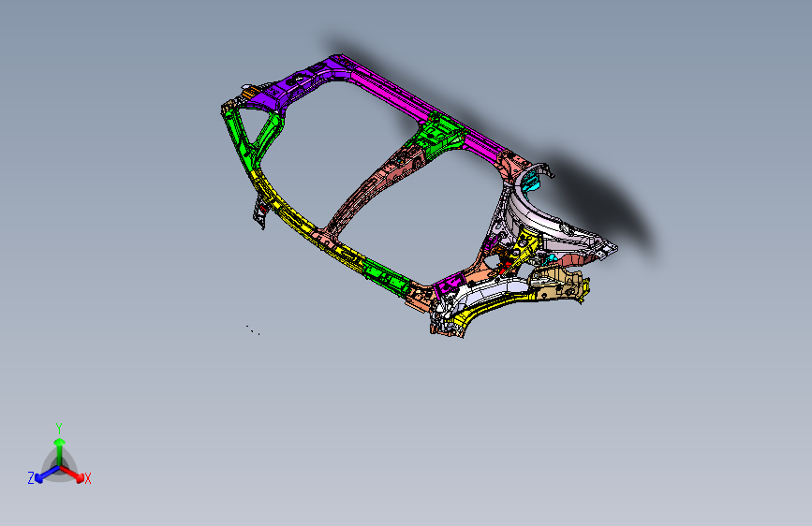Select the green upper pillar joint
This screenshot has height=526, width=812.
438,135
